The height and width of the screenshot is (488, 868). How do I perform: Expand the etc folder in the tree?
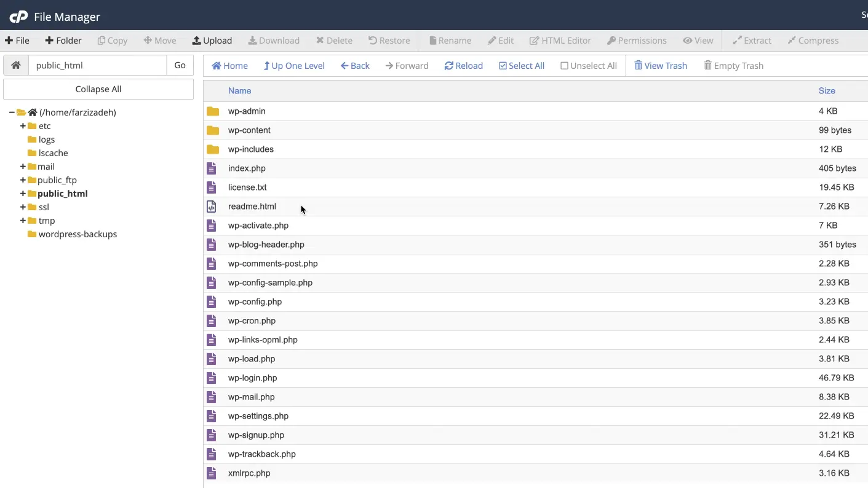[23, 125]
